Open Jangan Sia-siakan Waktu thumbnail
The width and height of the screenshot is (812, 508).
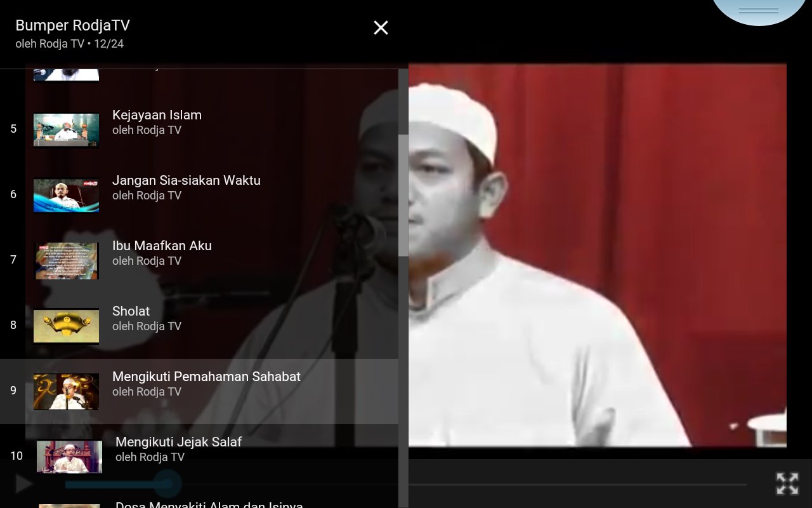point(66,196)
